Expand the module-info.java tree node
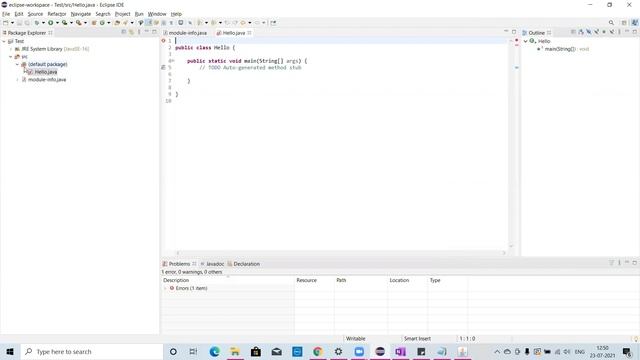The height and width of the screenshot is (360, 640). tap(17, 80)
